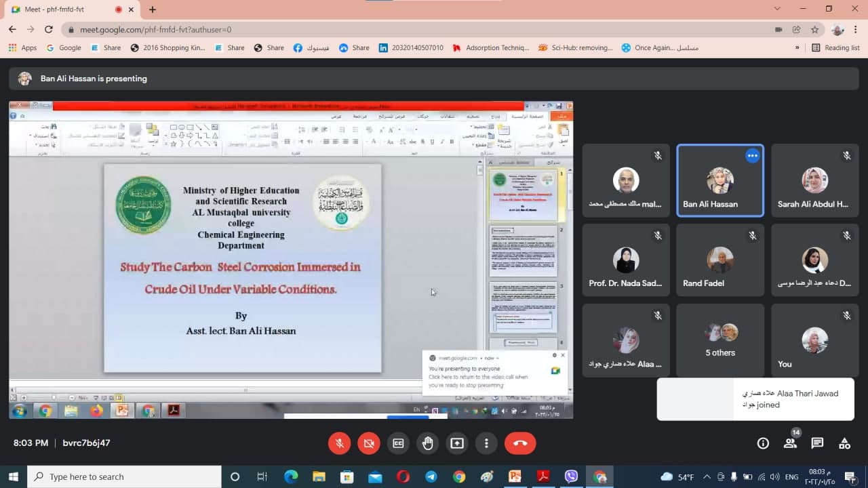Screen dimensions: 868x488
Task: Open the Apps bookmark shortcut
Action: 23,48
